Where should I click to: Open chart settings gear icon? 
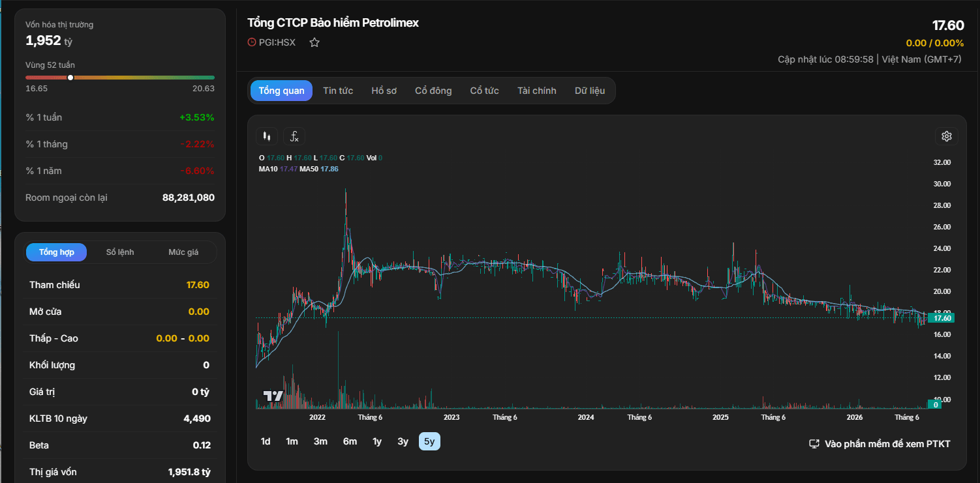point(947,136)
